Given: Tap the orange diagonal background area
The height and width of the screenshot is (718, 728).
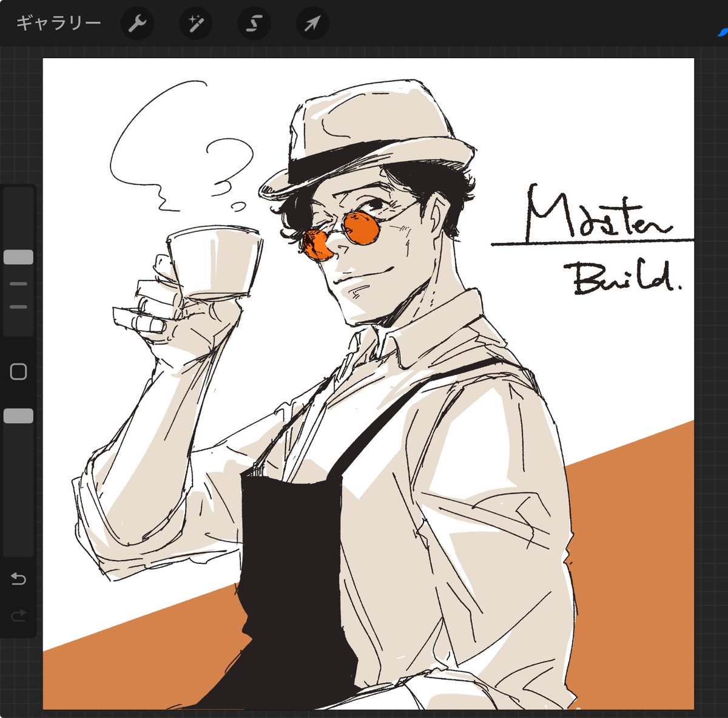Looking at the screenshot, I should 637,546.
